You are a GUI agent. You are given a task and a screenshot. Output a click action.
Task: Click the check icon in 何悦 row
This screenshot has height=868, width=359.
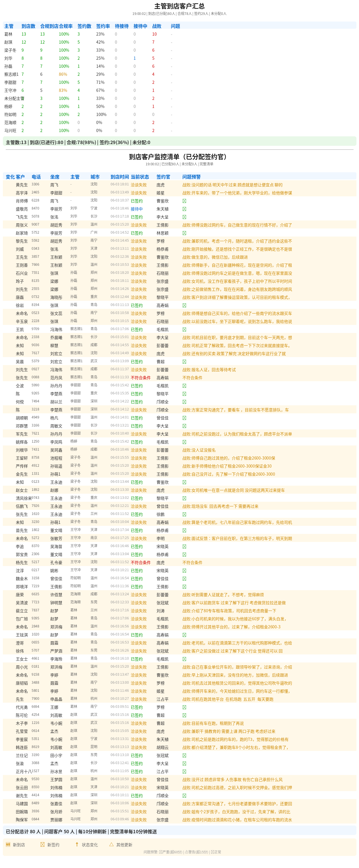pyautogui.click(x=184, y=402)
